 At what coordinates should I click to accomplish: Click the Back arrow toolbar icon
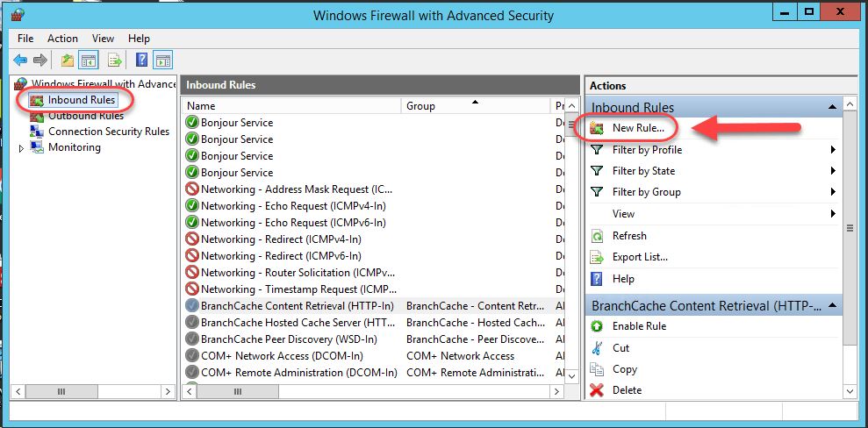pyautogui.click(x=20, y=60)
